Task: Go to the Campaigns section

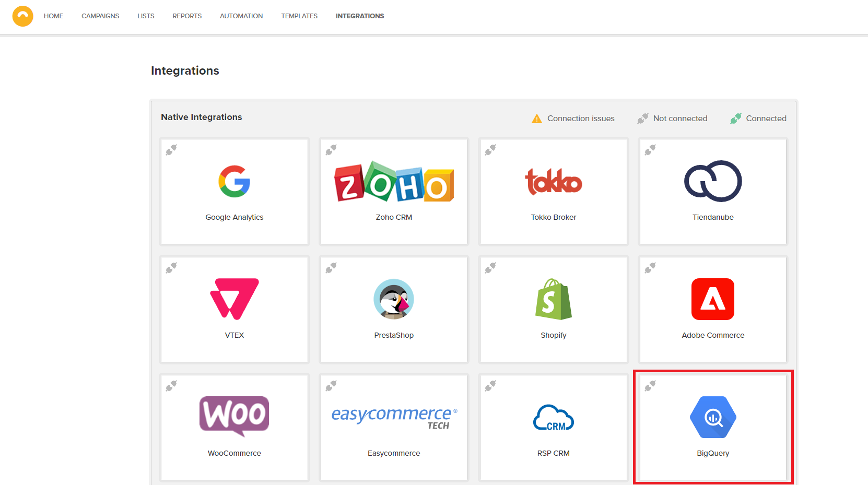Action: [x=100, y=16]
